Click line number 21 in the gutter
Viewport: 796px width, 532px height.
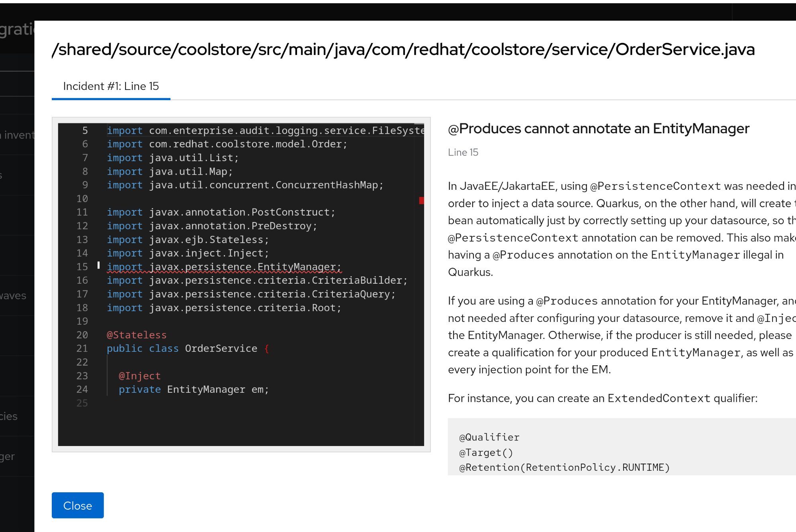(x=82, y=349)
